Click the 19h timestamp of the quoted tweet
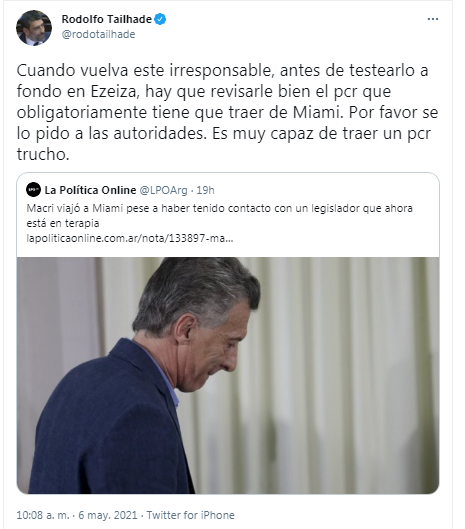465x529 pixels. point(205,190)
